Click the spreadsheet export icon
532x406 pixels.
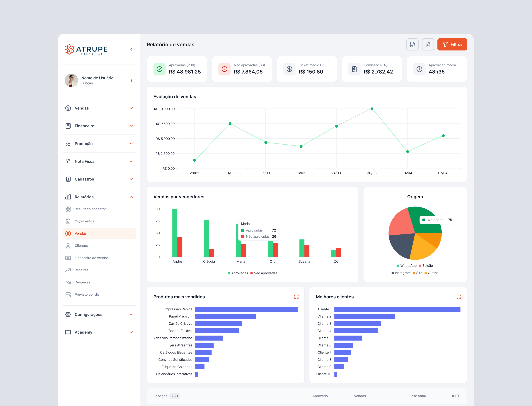pyautogui.click(x=428, y=45)
